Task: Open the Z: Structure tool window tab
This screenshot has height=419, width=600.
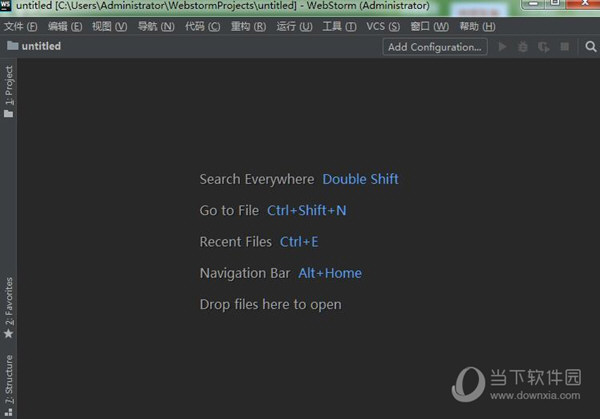Action: point(8,385)
